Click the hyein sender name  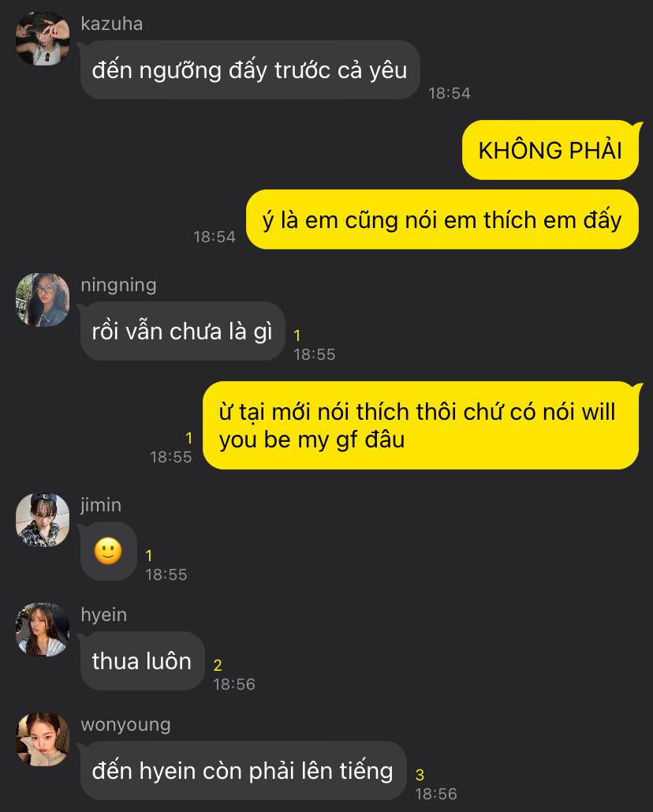tap(104, 615)
